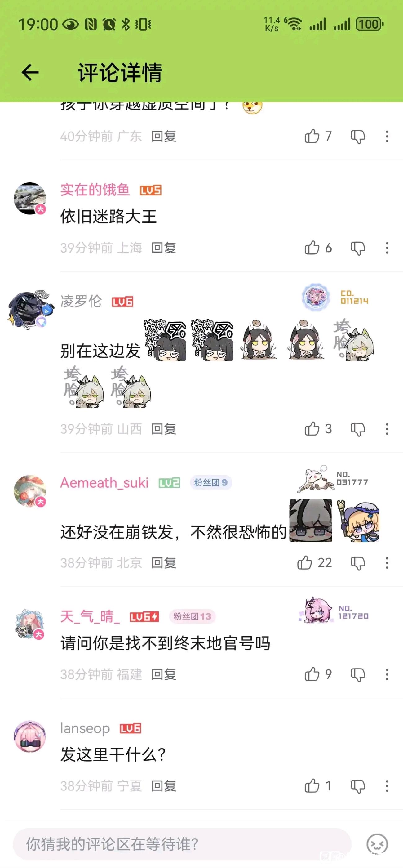Open 凌罗伦's profile avatar
This screenshot has height=868, width=403.
click(x=30, y=309)
